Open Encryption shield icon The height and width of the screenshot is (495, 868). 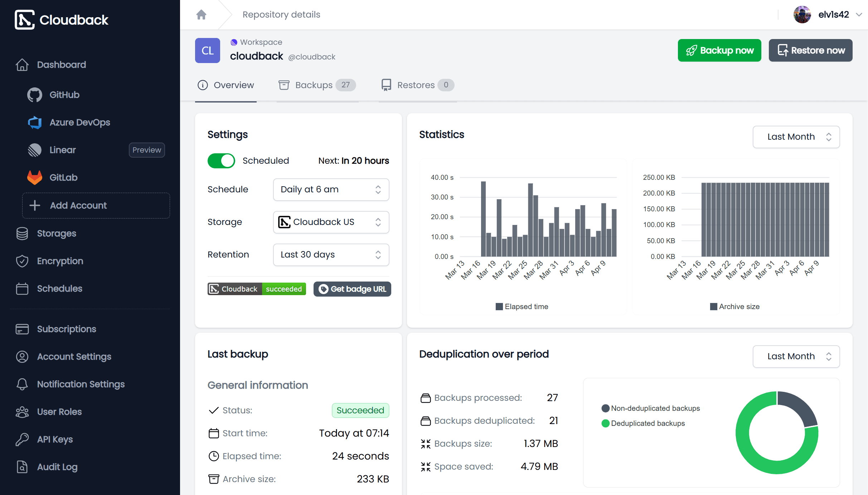click(22, 261)
